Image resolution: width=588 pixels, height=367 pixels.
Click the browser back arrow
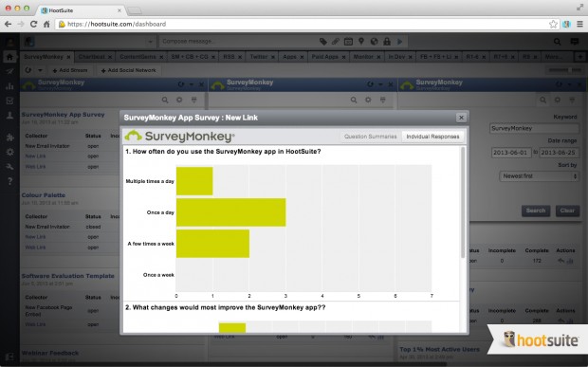pyautogui.click(x=8, y=24)
